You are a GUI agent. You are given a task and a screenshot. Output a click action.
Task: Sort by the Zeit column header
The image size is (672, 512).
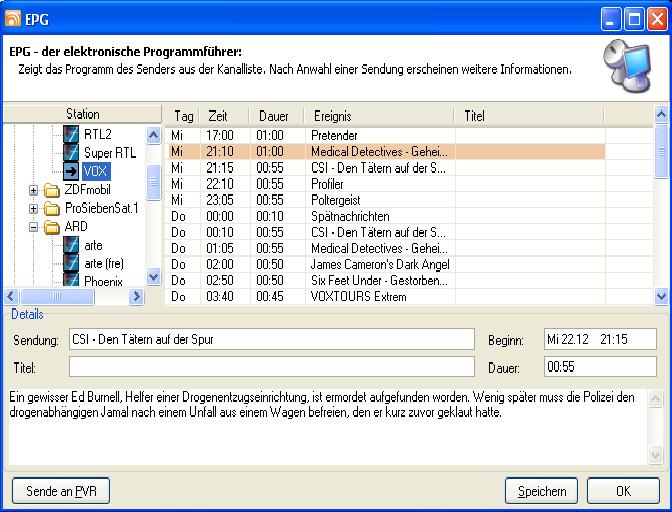pyautogui.click(x=225, y=116)
